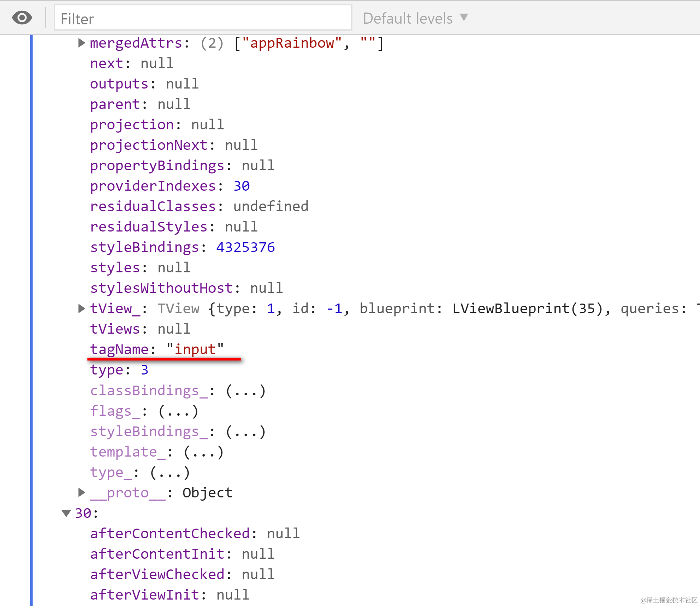Select the residualClasses undefined row
The image size is (700, 606).
point(199,206)
